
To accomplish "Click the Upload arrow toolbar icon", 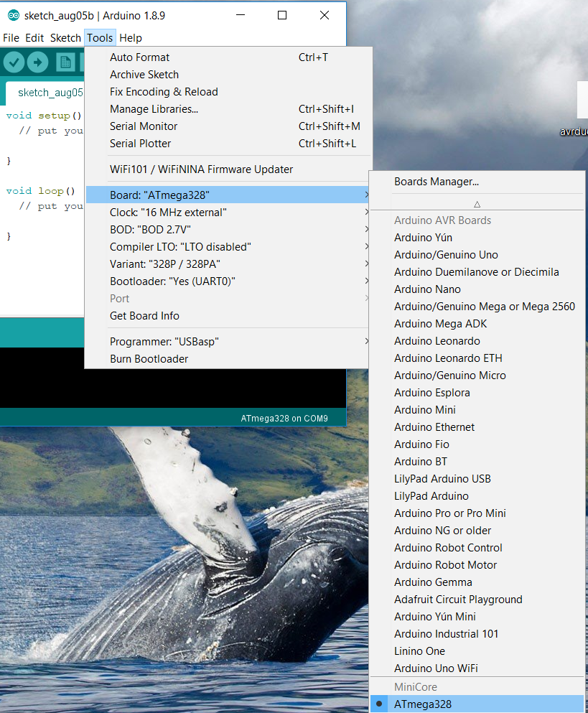I will coord(38,62).
